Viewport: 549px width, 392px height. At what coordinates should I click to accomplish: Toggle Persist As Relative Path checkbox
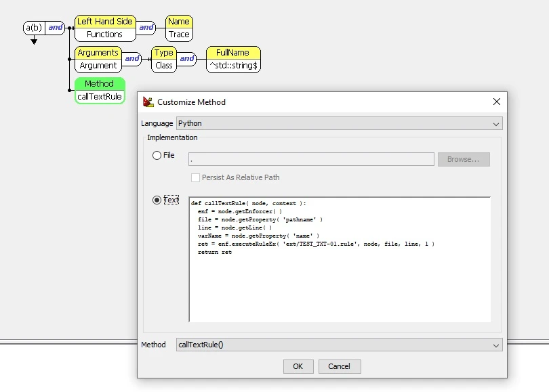pyautogui.click(x=195, y=177)
